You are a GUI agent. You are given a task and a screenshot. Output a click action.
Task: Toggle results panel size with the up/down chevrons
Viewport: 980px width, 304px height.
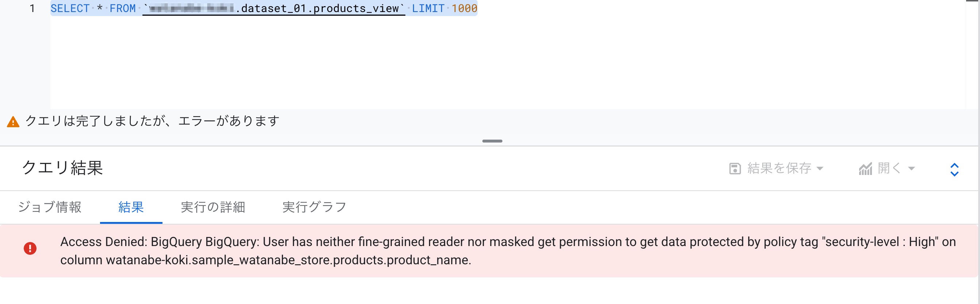tap(954, 169)
